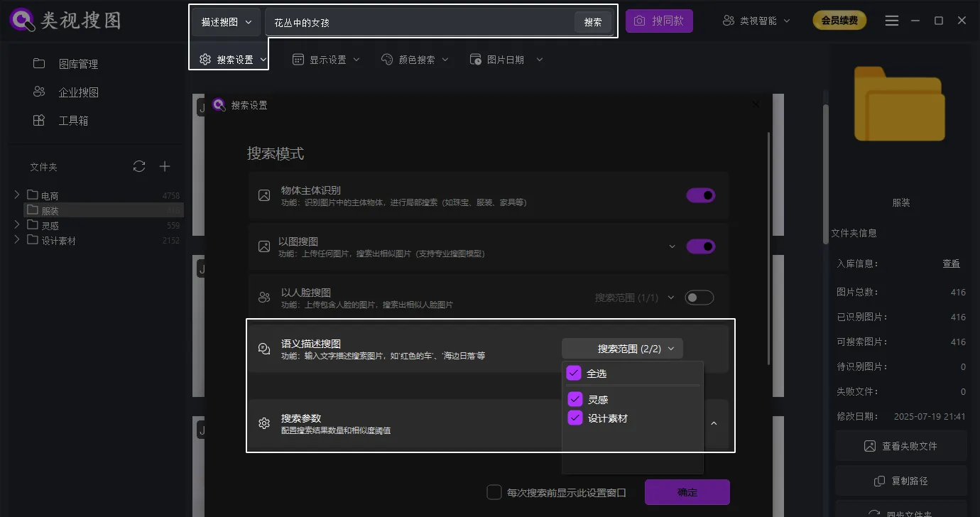Viewport: 980px width, 517px height.
Task: Open the 企业搜图 panel
Action: pos(80,92)
